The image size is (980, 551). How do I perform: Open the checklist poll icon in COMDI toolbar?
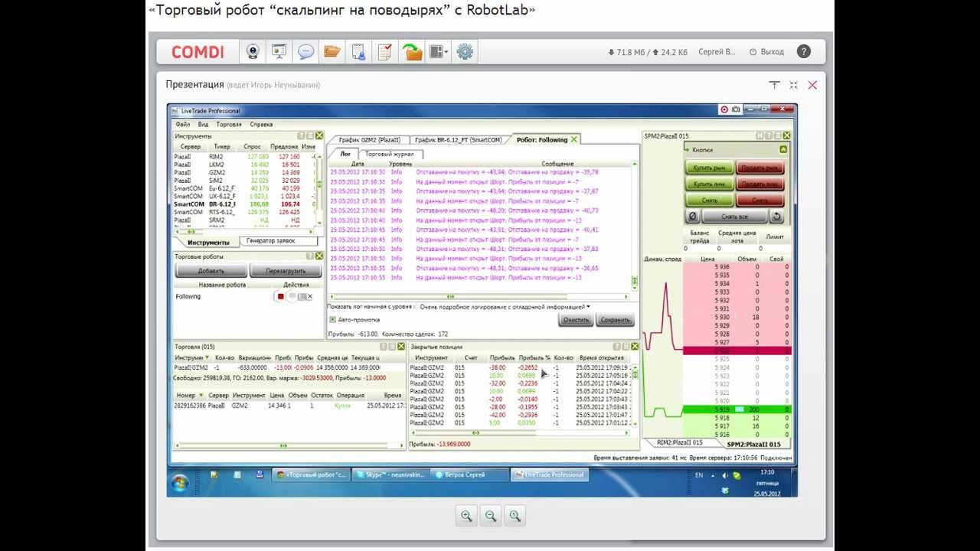click(x=384, y=52)
